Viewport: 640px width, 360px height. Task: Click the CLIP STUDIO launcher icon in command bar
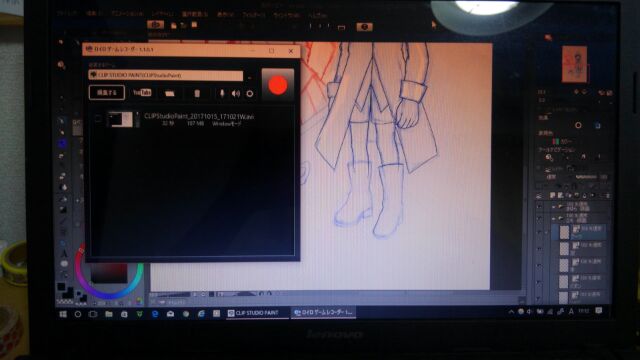pos(155,25)
